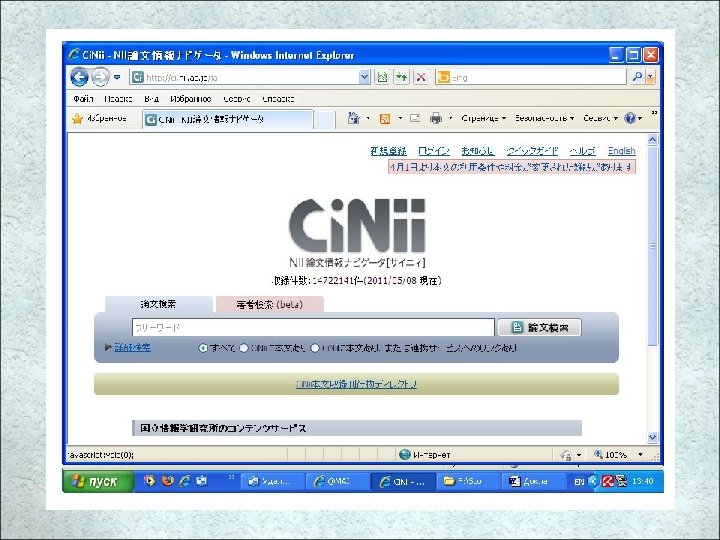Click the red Kaspersky tray icon
This screenshot has height=540, width=720.
click(608, 481)
